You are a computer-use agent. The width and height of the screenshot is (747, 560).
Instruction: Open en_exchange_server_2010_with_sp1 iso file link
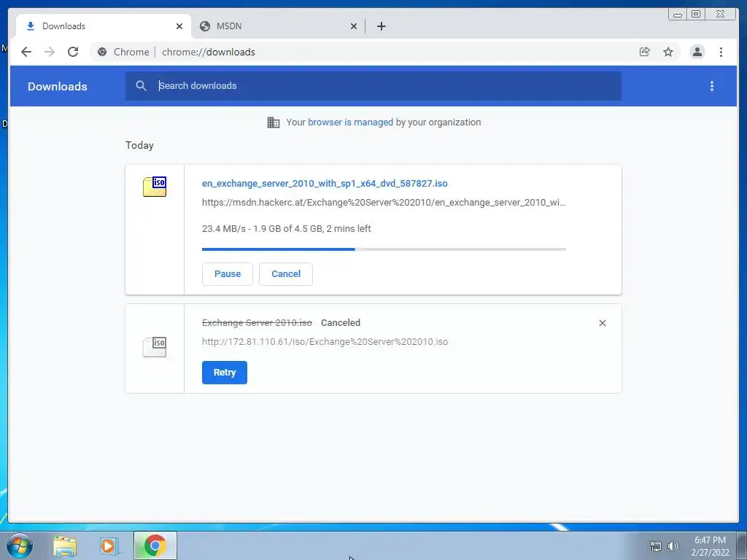[325, 183]
